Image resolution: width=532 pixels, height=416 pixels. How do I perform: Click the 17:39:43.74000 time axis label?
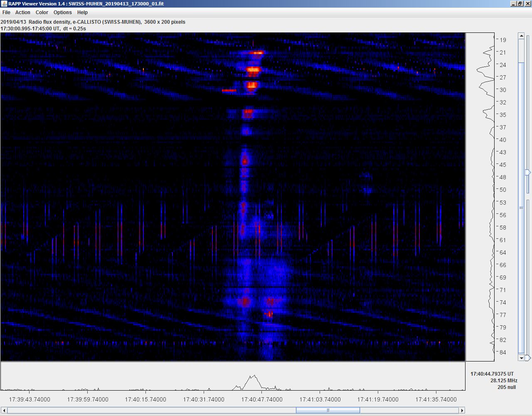[x=30, y=399]
